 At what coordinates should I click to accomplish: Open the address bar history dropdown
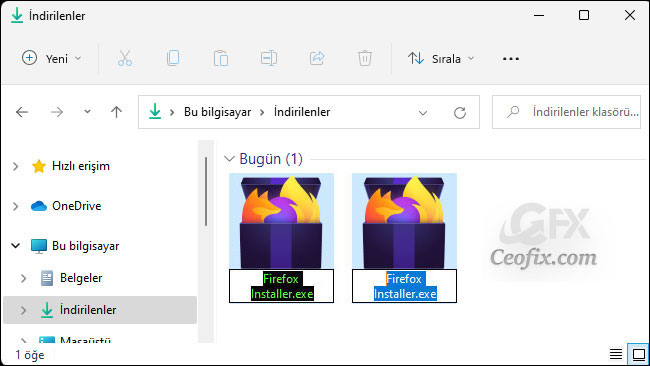pyautogui.click(x=423, y=113)
